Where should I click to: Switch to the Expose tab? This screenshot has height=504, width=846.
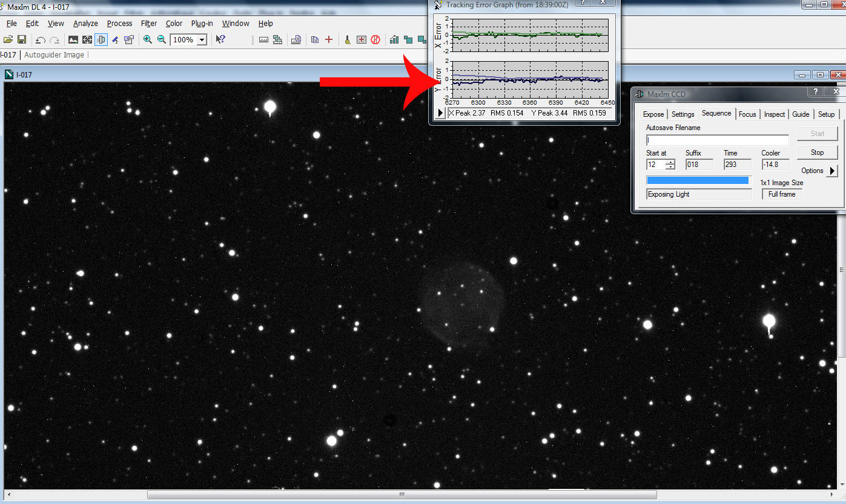point(653,114)
